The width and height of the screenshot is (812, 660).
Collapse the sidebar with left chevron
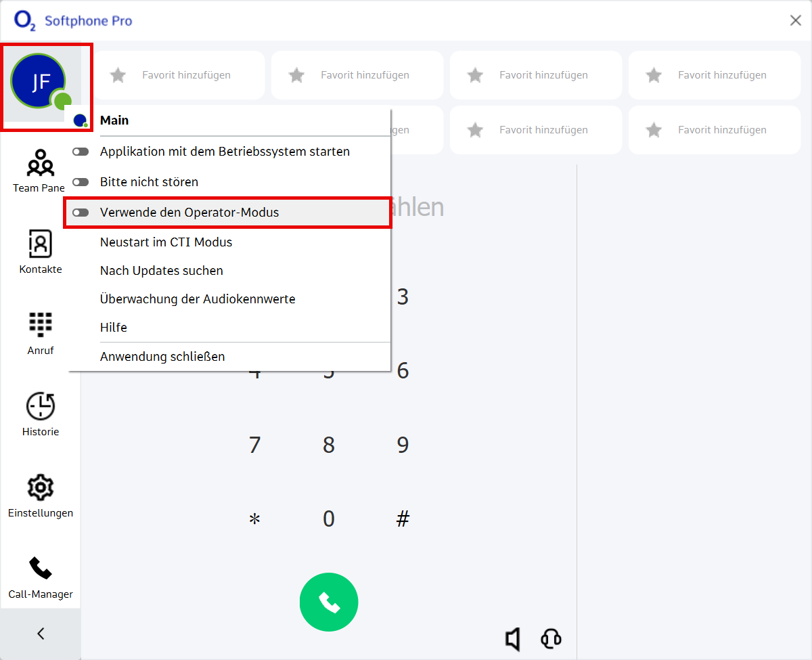(41, 634)
